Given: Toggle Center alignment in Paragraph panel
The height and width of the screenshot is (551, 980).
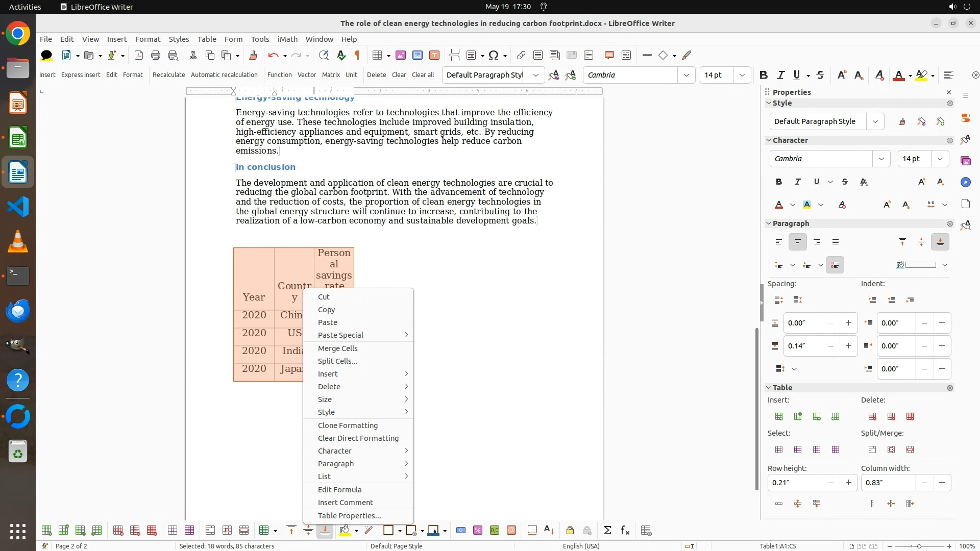Looking at the screenshot, I should click(797, 242).
